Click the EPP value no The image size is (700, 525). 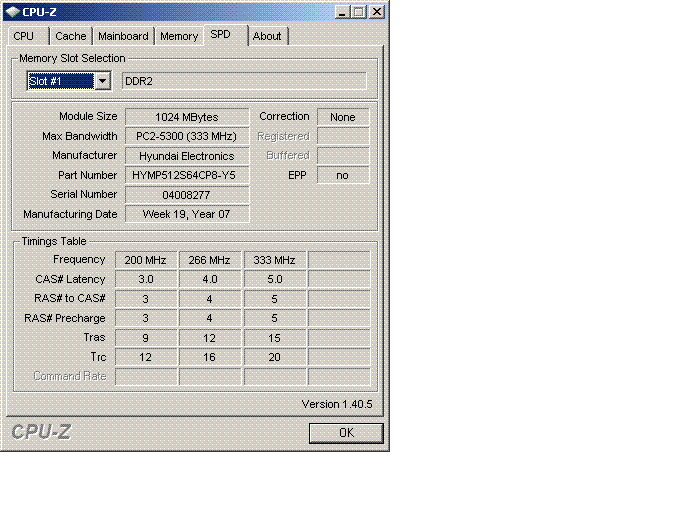pyautogui.click(x=343, y=175)
